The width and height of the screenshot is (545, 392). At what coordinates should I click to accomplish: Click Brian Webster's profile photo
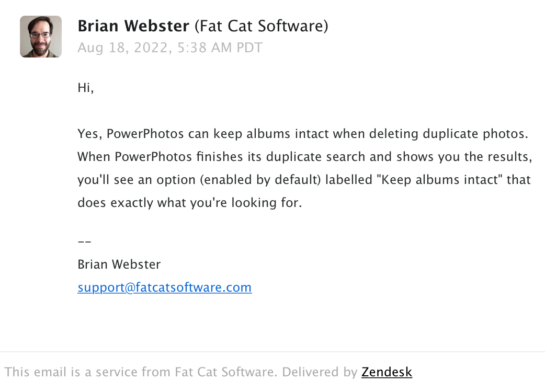pyautogui.click(x=41, y=37)
